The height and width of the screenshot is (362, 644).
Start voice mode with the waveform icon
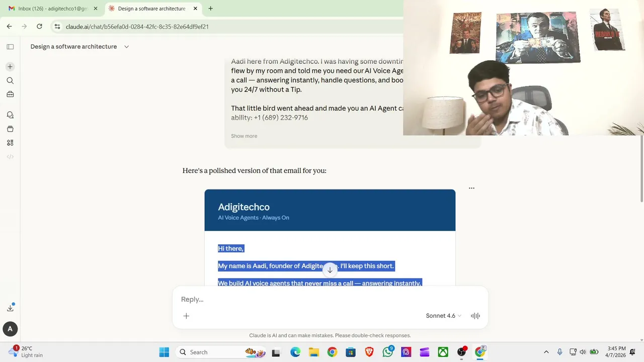[x=475, y=316]
